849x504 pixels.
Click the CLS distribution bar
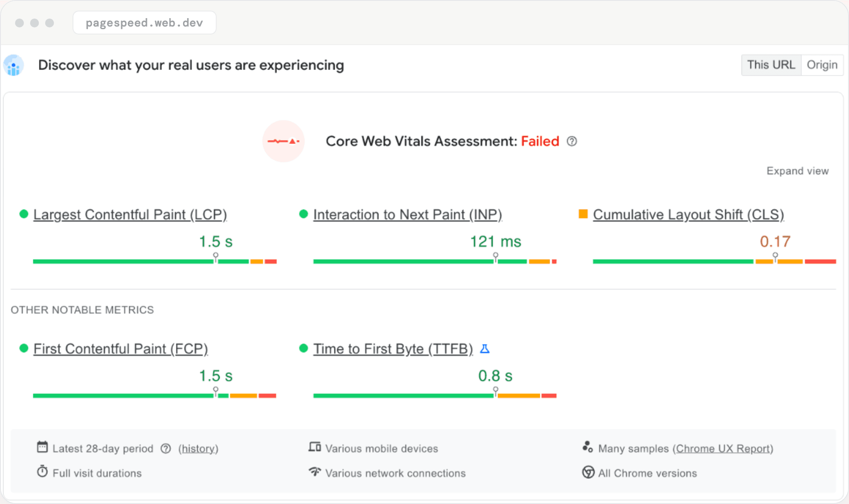(x=714, y=262)
